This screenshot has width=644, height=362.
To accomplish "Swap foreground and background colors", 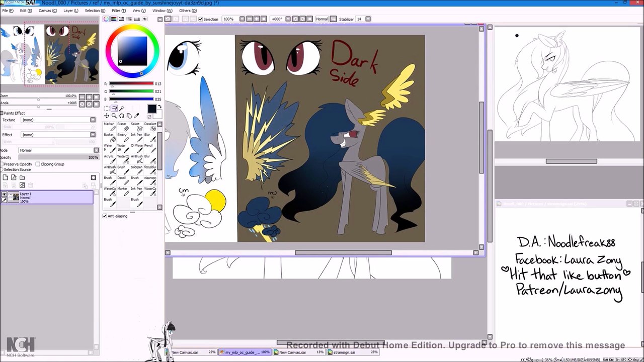I will (159, 107).
